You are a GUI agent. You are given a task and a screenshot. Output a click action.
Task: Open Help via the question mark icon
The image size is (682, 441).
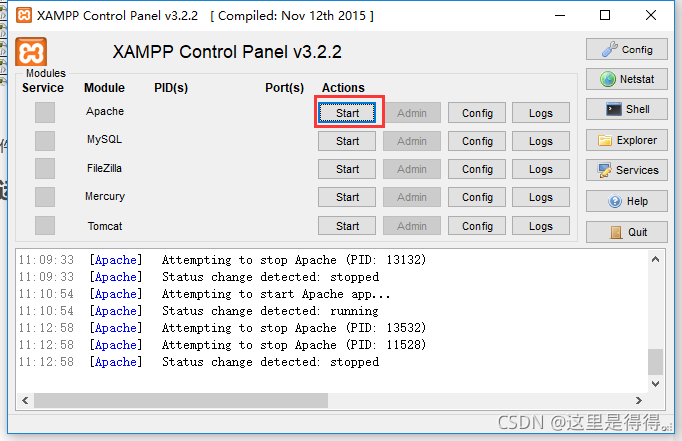coord(626,201)
